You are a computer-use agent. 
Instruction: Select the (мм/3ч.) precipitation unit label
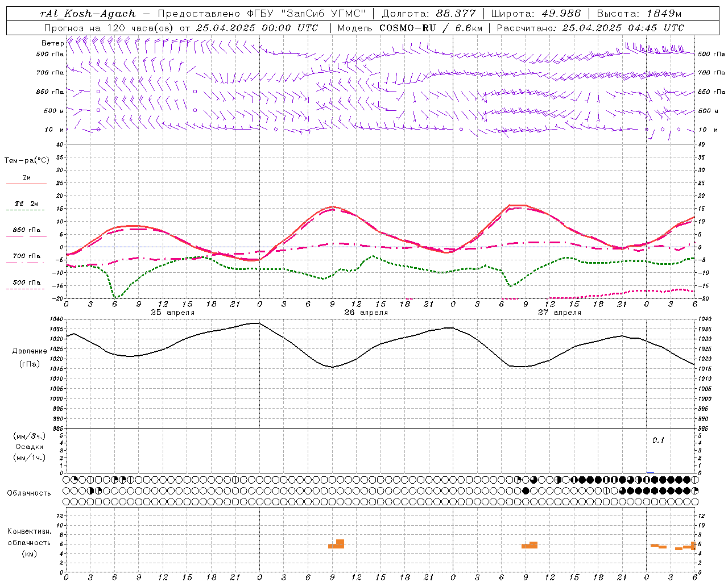30,436
